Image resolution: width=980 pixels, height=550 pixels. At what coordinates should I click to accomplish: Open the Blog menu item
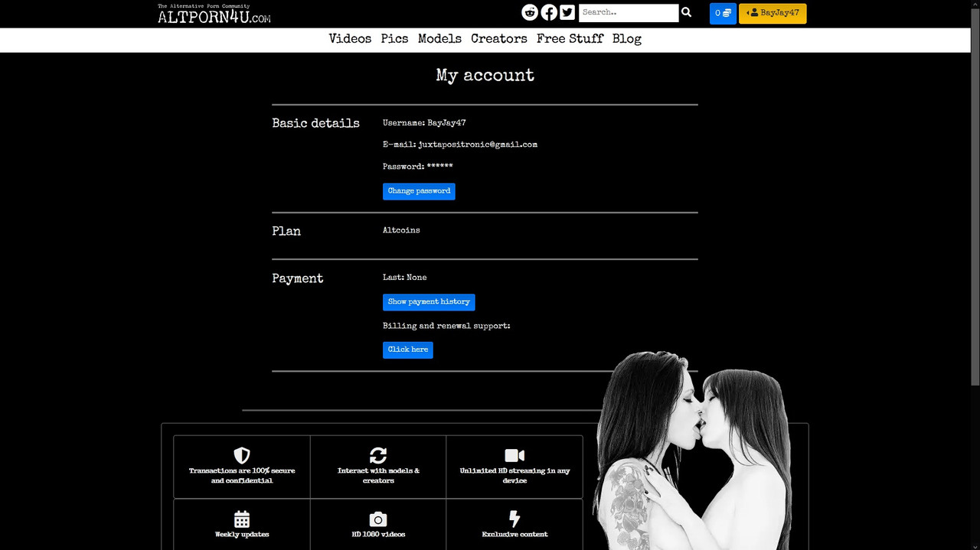coord(627,39)
